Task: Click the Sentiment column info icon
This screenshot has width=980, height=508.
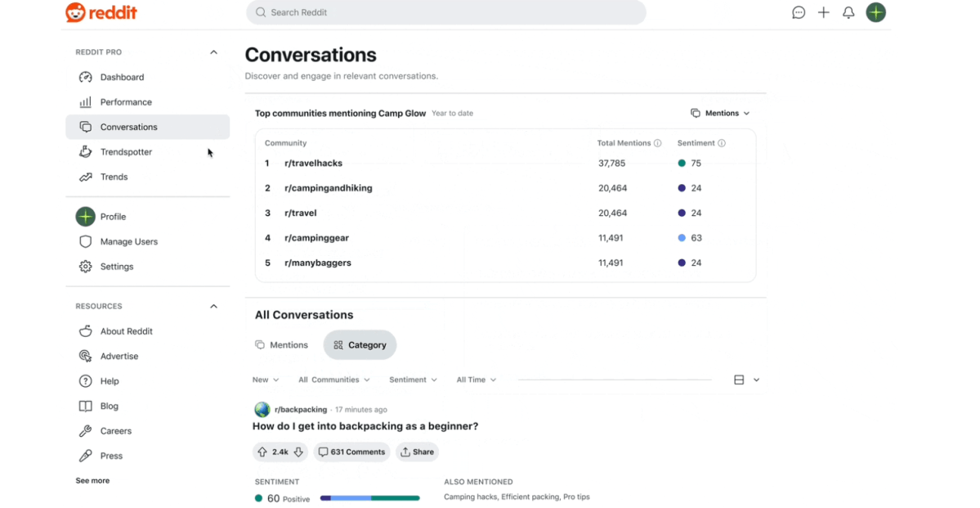Action: pyautogui.click(x=722, y=143)
